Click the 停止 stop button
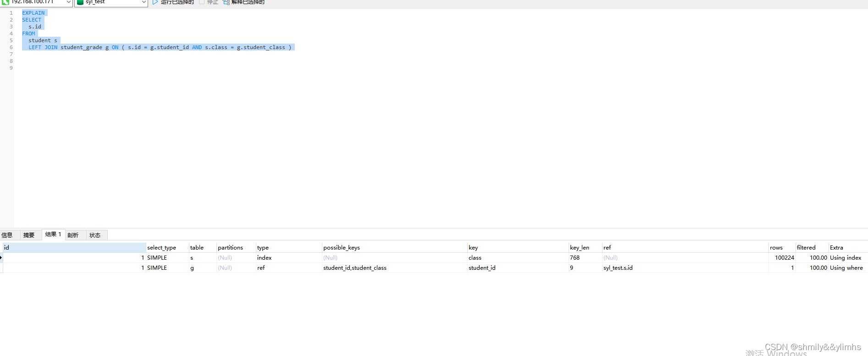The image size is (868, 356). 209,2
